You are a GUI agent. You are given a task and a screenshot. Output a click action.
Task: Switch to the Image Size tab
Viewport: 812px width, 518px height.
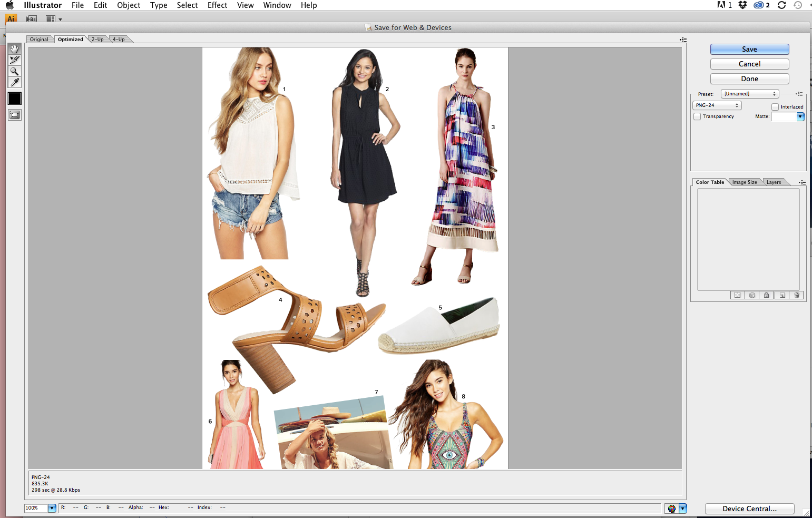[745, 182]
